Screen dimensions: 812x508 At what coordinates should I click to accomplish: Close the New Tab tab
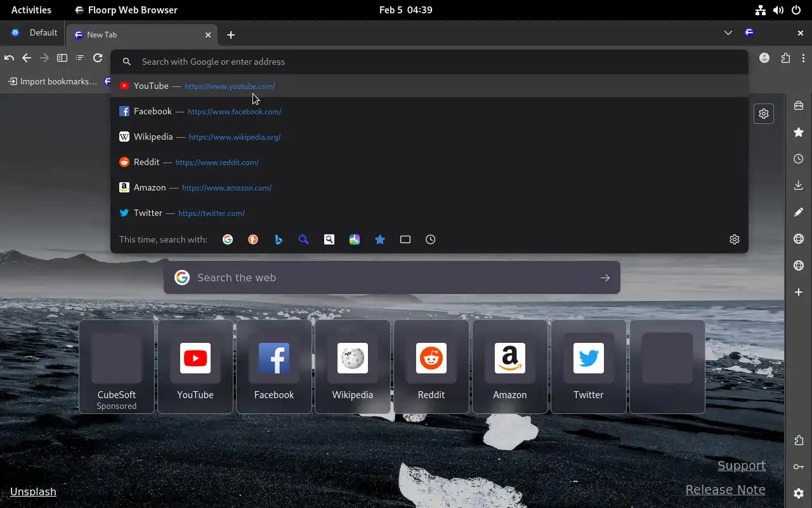207,35
